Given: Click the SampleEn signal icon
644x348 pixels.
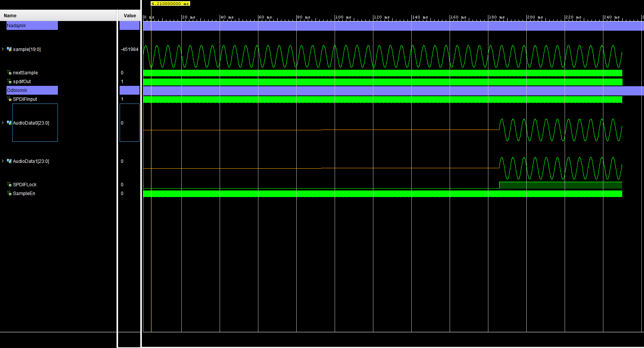Looking at the screenshot, I should pyautogui.click(x=9, y=194).
